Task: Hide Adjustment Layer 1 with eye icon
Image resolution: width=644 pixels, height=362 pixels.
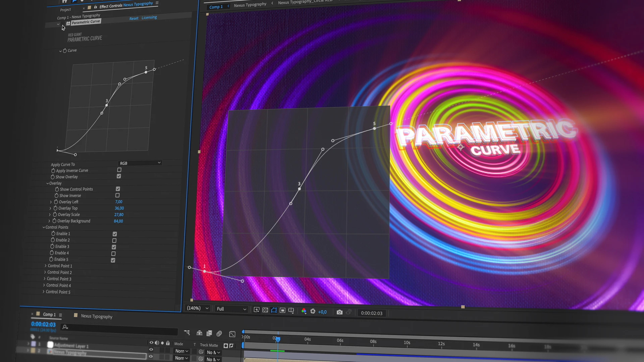Action: click(x=151, y=350)
